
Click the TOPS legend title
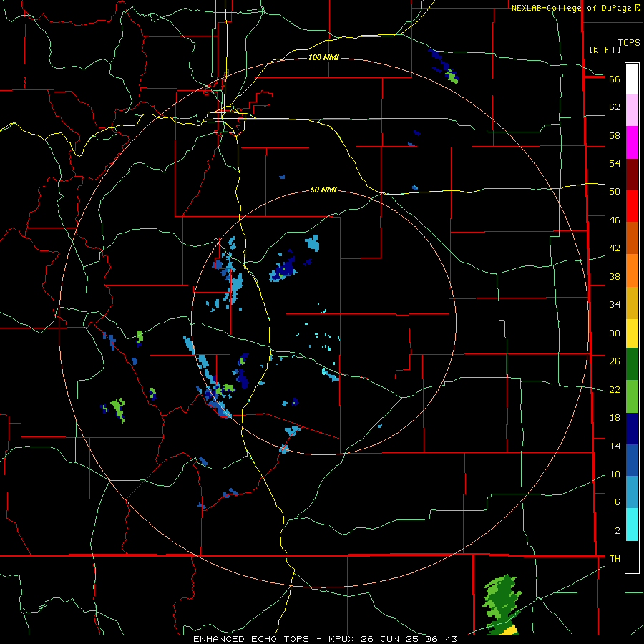point(629,43)
